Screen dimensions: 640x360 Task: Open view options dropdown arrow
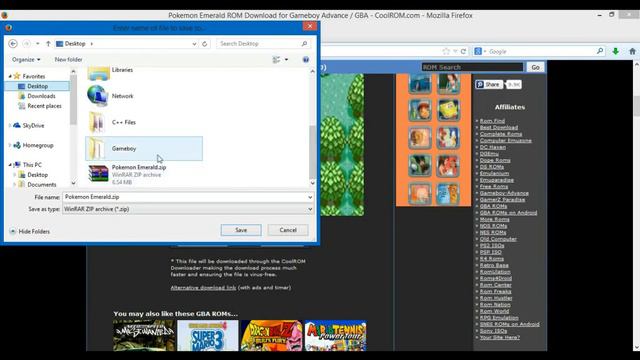[x=286, y=60]
